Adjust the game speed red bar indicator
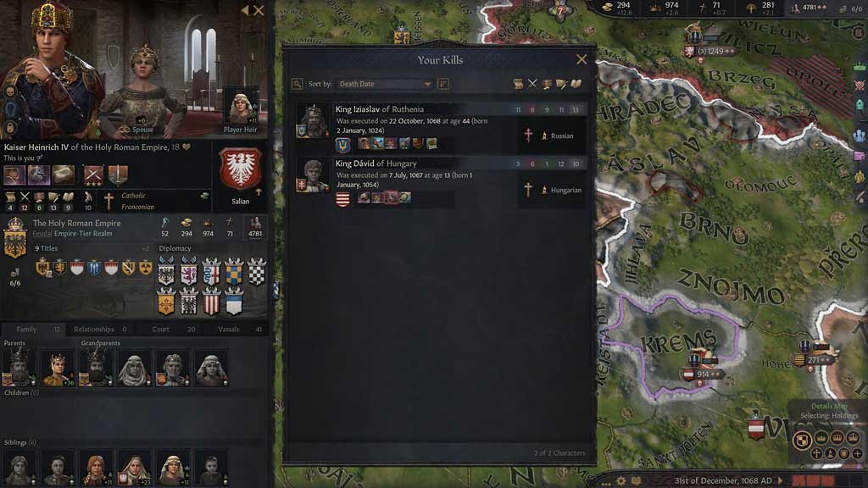Screen dimensions: 868x488 pos(814,480)
